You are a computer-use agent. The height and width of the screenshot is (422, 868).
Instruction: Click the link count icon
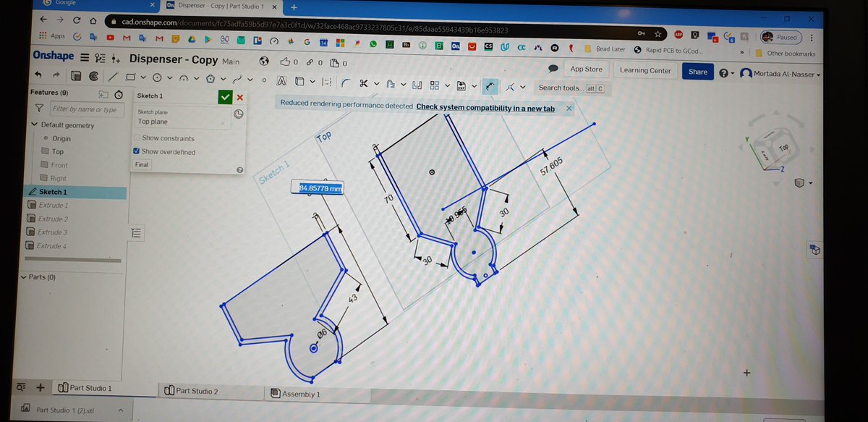click(x=310, y=62)
